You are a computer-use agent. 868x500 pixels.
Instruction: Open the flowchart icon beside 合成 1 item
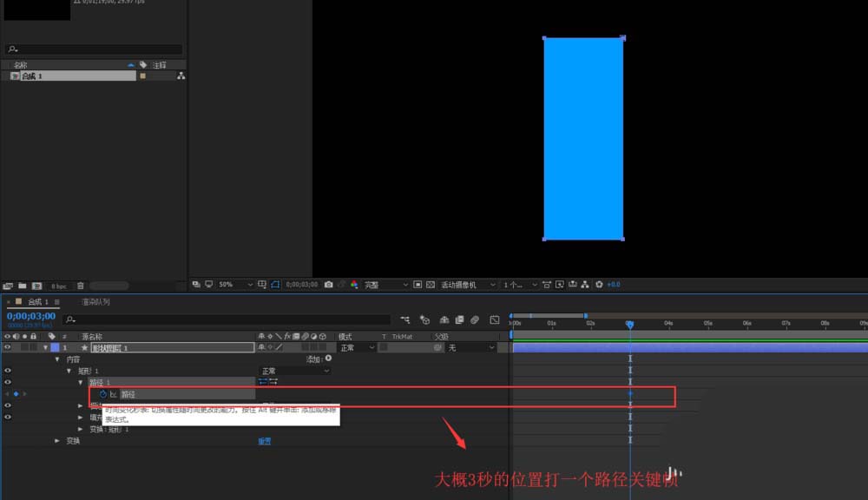[181, 76]
